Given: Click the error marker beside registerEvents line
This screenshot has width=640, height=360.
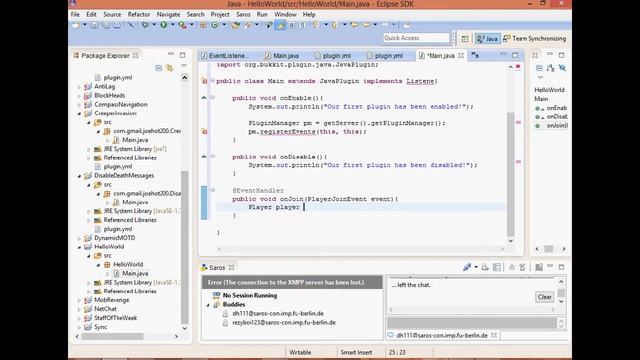Looking at the screenshot, I should (x=204, y=131).
